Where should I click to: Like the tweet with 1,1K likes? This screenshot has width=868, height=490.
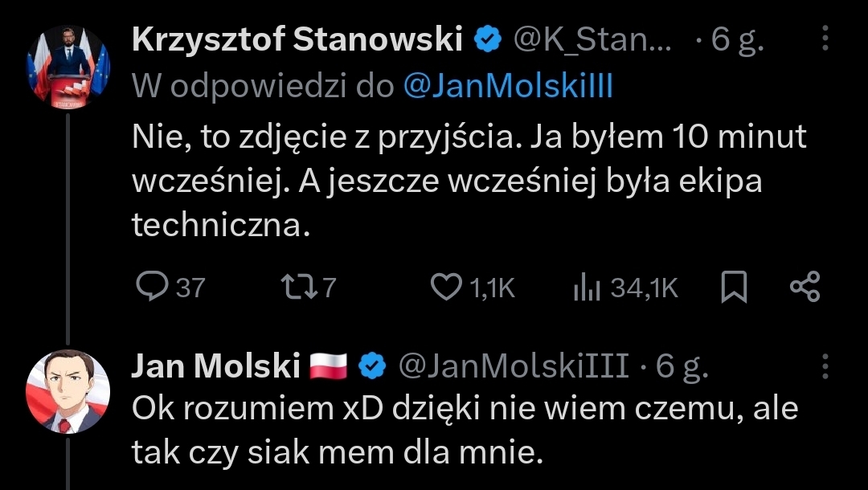click(448, 288)
